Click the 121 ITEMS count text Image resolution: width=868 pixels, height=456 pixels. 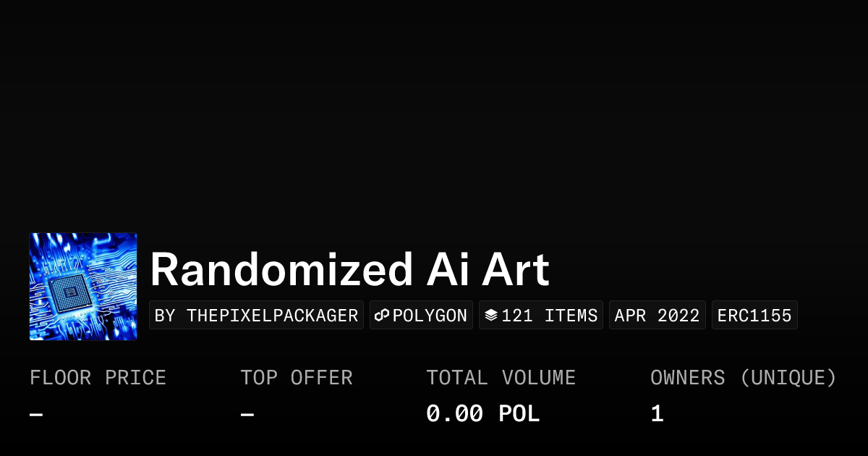coord(550,316)
